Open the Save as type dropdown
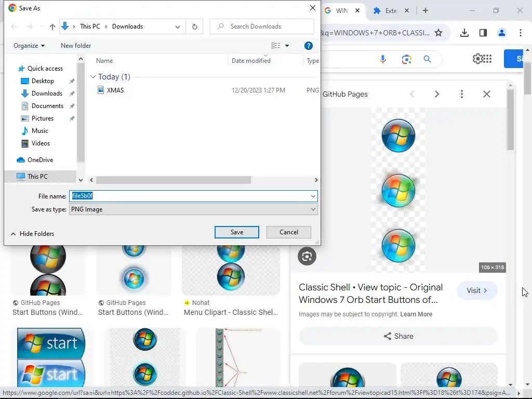This screenshot has width=532, height=399. point(193,209)
